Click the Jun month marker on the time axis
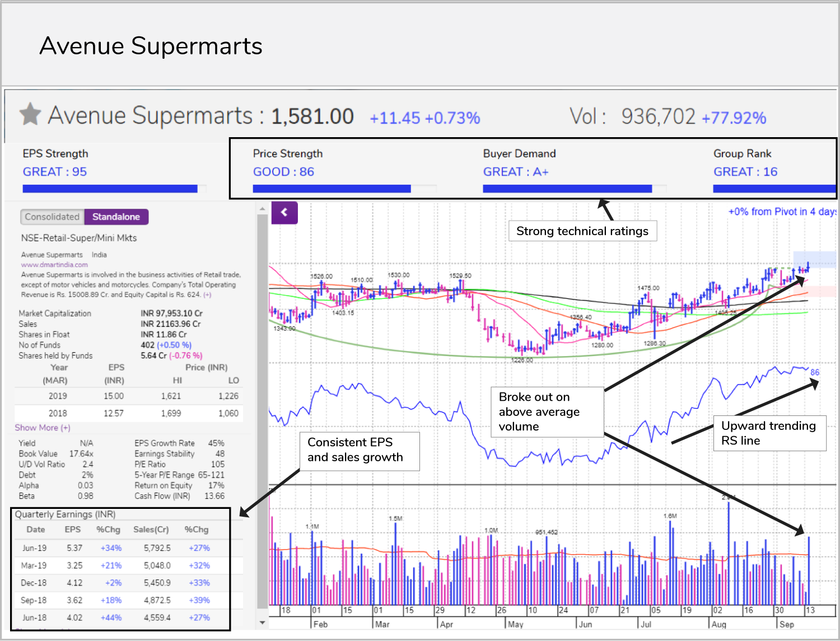 tap(586, 624)
